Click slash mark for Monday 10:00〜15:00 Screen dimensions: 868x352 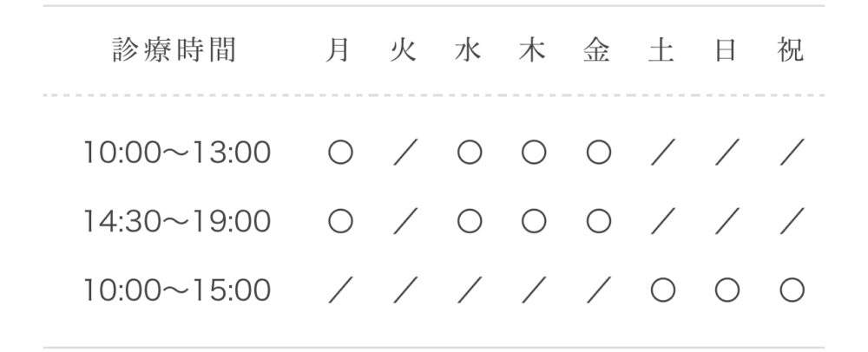pos(340,290)
